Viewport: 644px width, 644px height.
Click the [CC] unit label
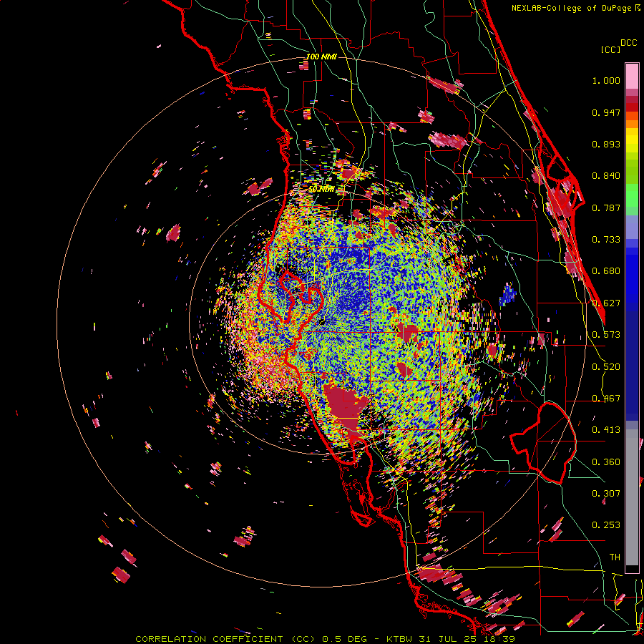point(610,49)
